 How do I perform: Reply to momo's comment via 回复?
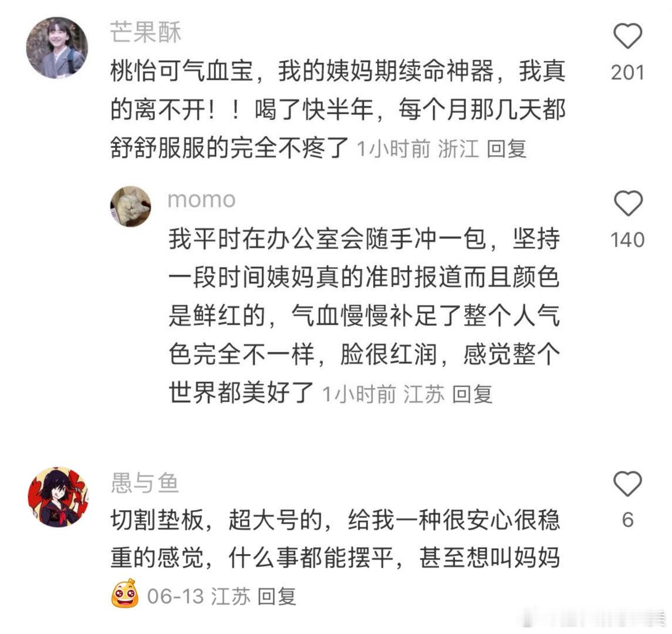point(472,394)
